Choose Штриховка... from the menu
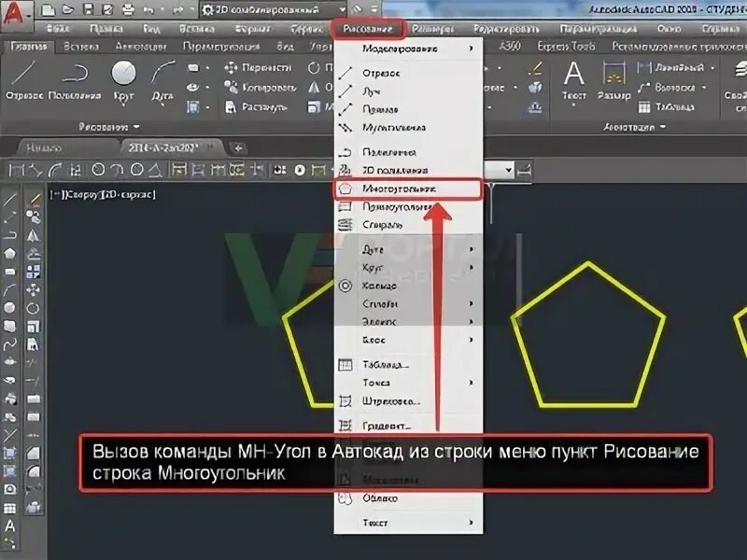 click(x=409, y=401)
